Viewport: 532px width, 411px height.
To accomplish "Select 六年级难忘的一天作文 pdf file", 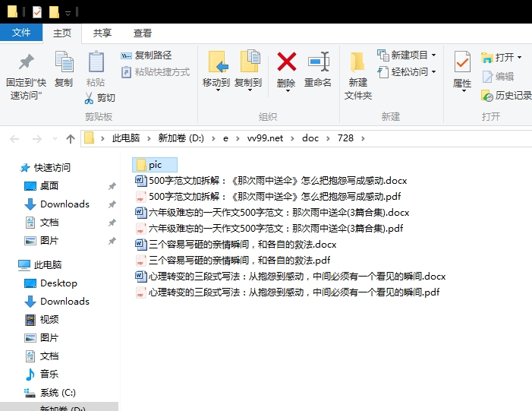I will tap(269, 228).
